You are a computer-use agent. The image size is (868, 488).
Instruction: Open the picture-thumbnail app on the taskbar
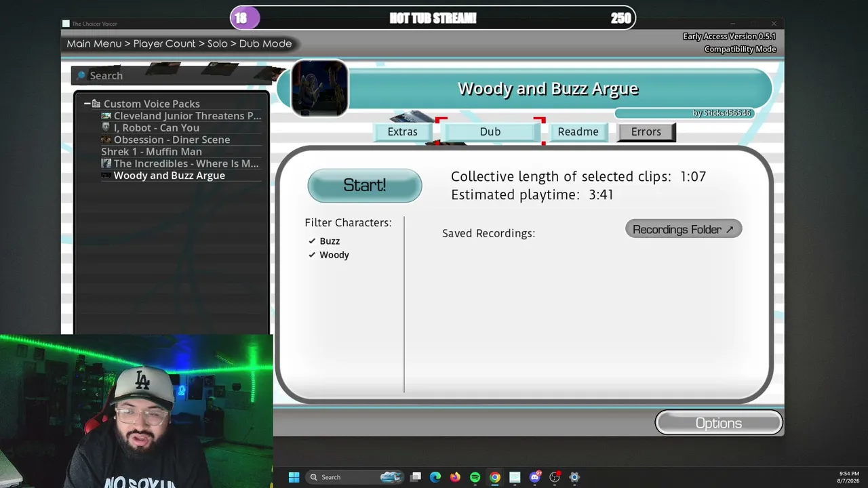click(x=515, y=477)
